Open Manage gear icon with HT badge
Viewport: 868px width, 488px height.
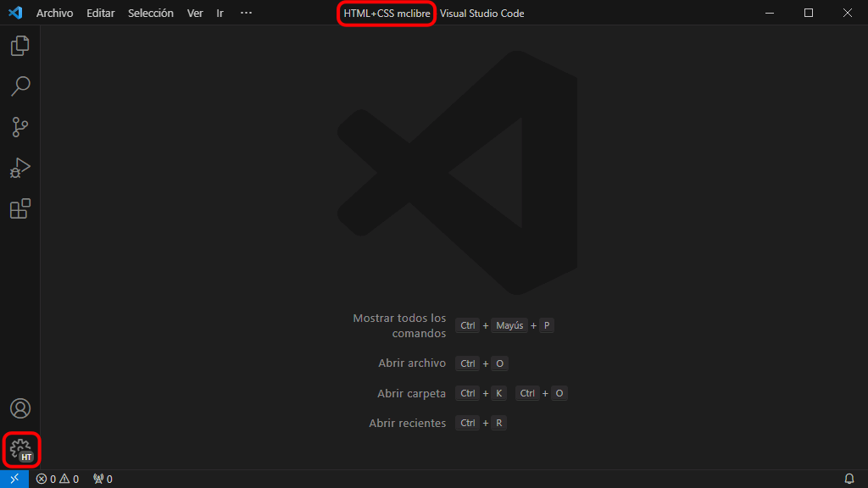tap(21, 450)
